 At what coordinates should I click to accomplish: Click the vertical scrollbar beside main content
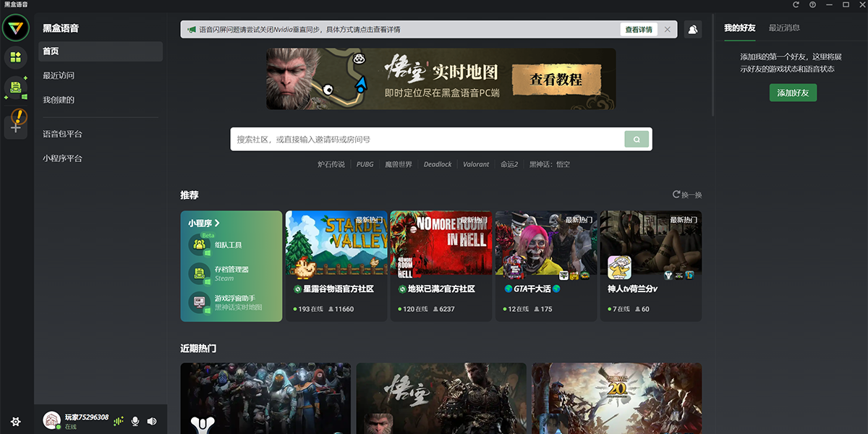pyautogui.click(x=712, y=65)
